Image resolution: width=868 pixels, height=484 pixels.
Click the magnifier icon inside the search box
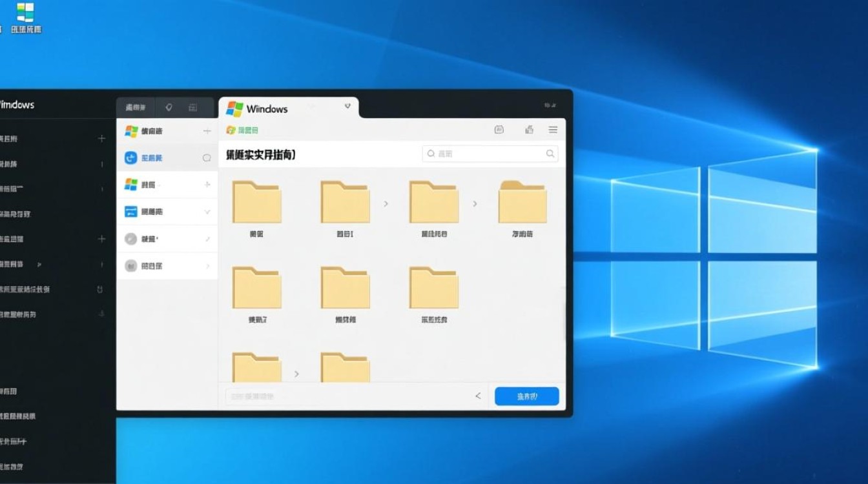coord(430,154)
